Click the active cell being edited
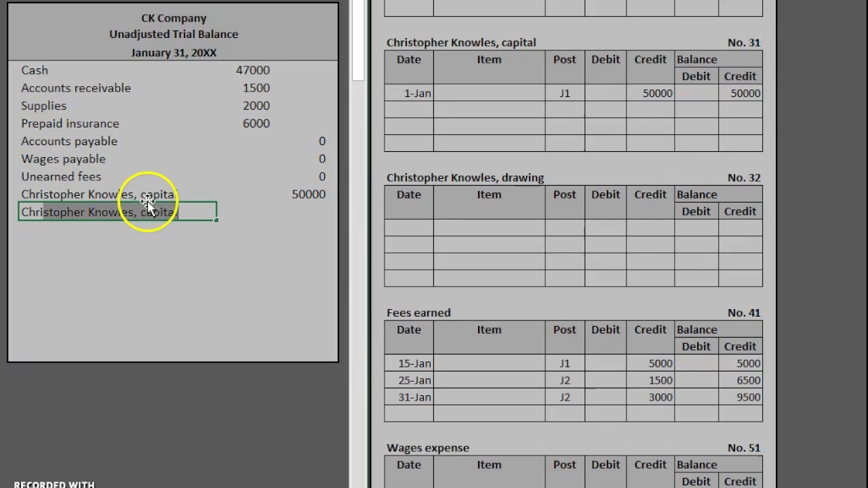The height and width of the screenshot is (488, 868). (117, 212)
